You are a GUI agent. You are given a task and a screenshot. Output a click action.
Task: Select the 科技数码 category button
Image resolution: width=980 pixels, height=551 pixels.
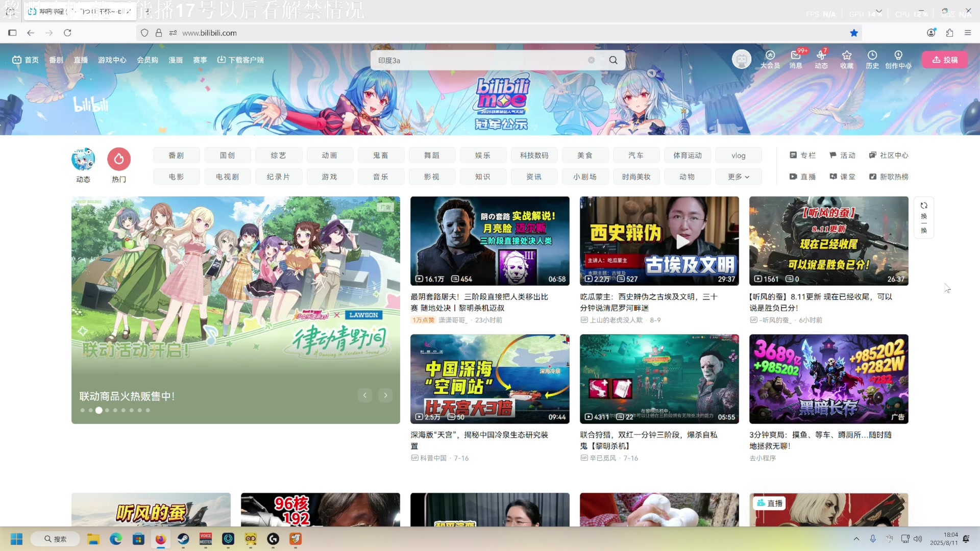[x=534, y=155]
